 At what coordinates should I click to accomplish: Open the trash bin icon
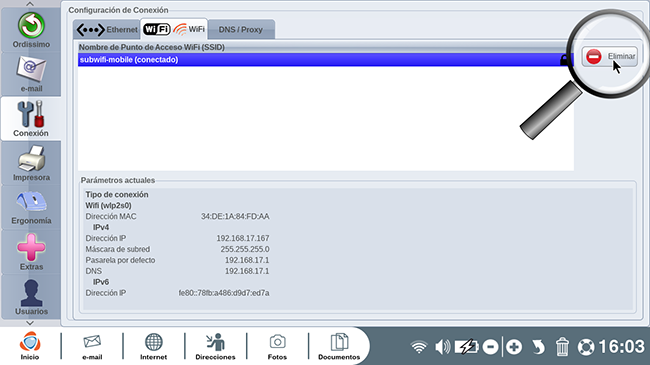click(x=562, y=347)
